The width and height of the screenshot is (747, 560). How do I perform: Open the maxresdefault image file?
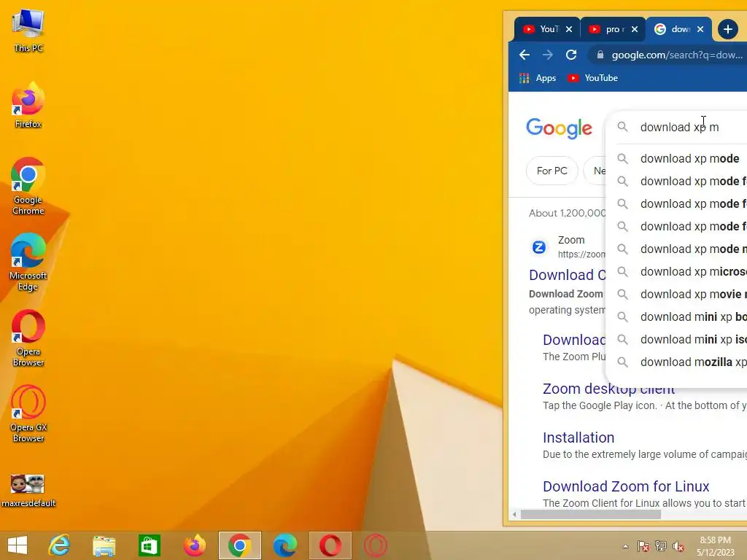tap(28, 491)
